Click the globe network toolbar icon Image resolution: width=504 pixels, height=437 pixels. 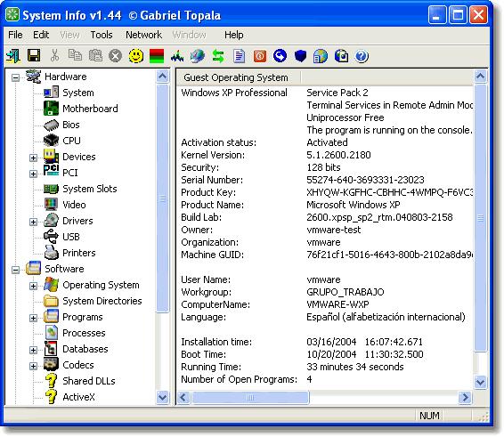pos(198,56)
